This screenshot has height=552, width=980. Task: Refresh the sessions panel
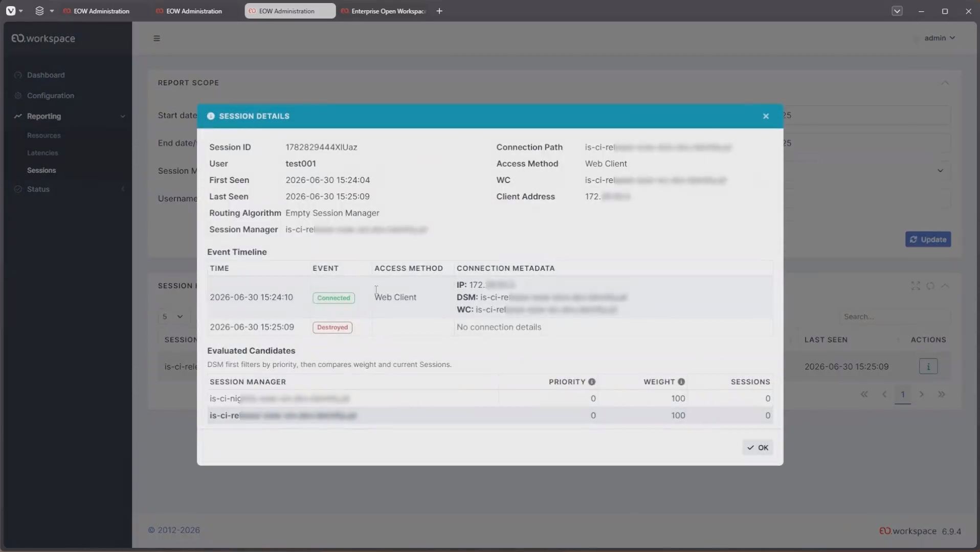tap(930, 286)
